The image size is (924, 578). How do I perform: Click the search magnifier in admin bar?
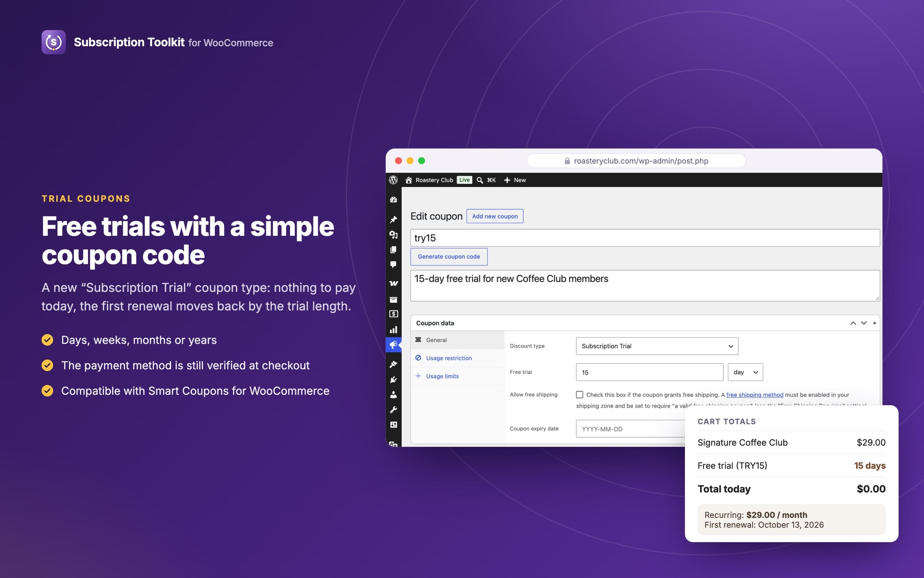coord(480,180)
